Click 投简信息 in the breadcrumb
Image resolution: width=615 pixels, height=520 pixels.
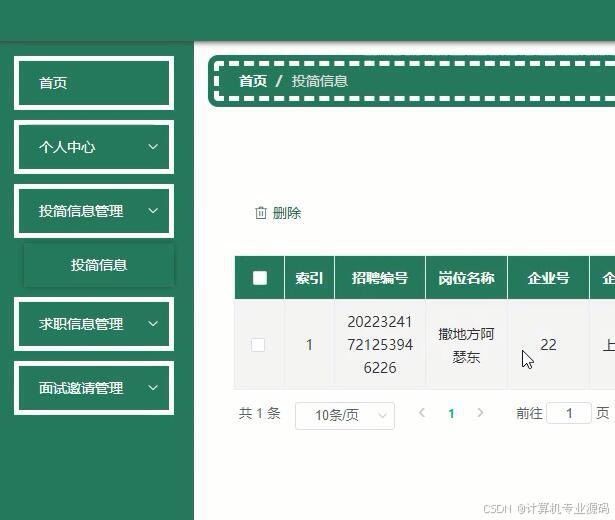[320, 81]
